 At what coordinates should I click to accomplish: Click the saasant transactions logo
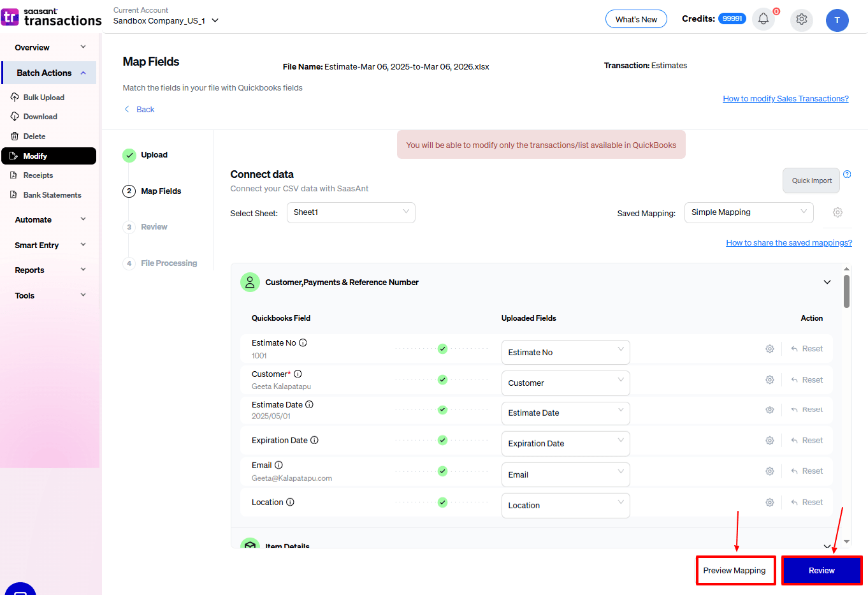(x=51, y=17)
